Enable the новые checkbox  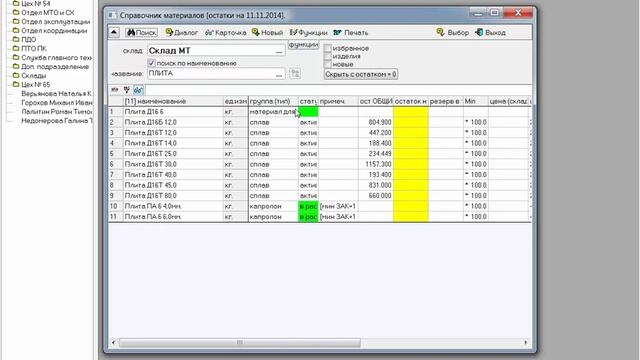(327, 64)
